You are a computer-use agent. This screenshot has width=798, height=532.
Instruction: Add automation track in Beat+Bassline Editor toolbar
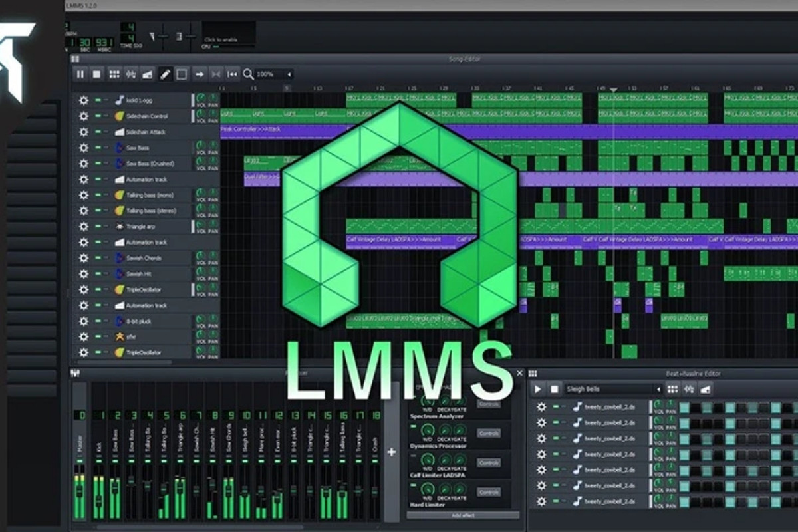click(706, 389)
